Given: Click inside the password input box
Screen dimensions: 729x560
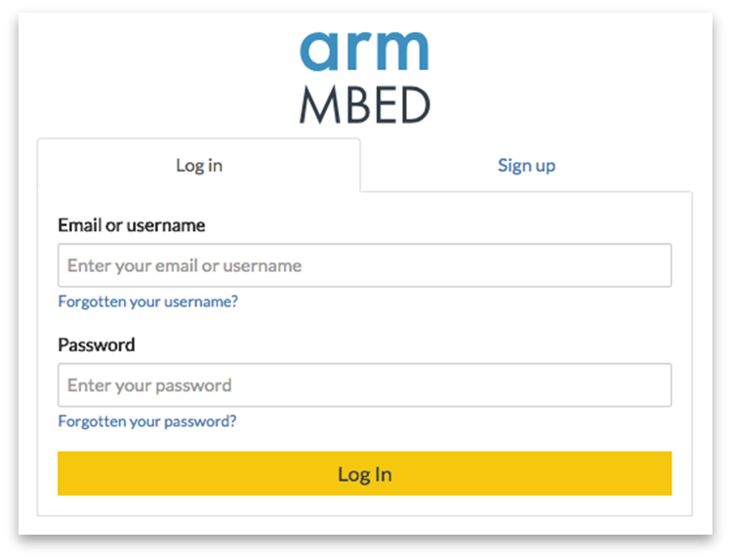Looking at the screenshot, I should pyautogui.click(x=365, y=384).
